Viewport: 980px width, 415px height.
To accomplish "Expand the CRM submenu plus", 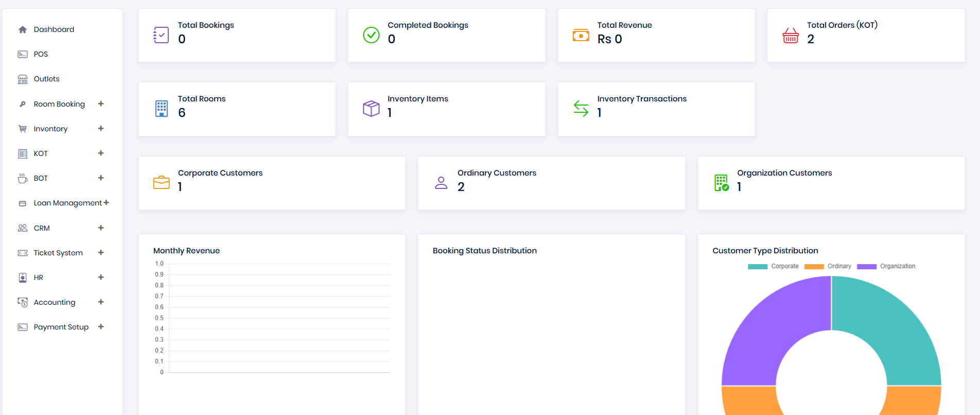I will [101, 228].
